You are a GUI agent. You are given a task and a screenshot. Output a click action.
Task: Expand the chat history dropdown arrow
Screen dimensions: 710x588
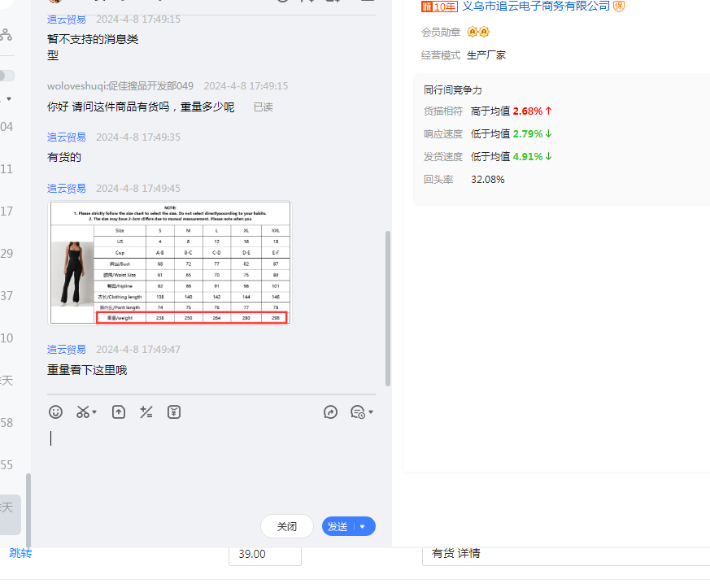click(x=371, y=412)
